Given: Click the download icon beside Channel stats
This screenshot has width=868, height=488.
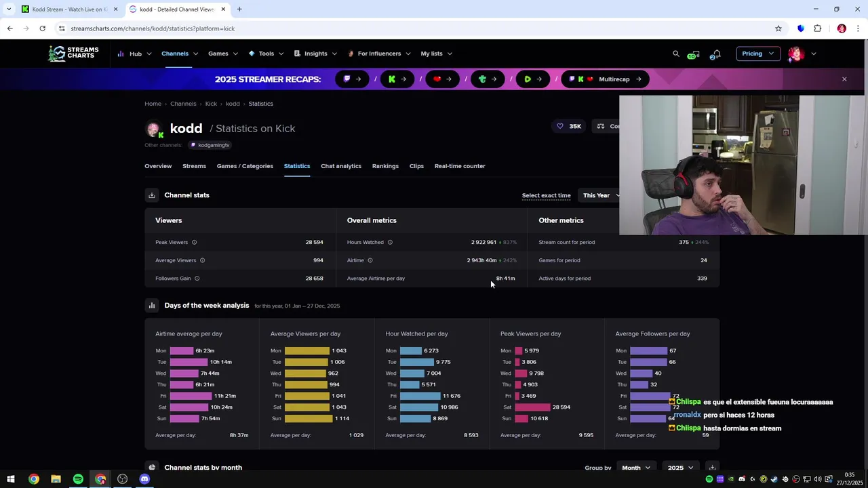Looking at the screenshot, I should click(x=152, y=195).
